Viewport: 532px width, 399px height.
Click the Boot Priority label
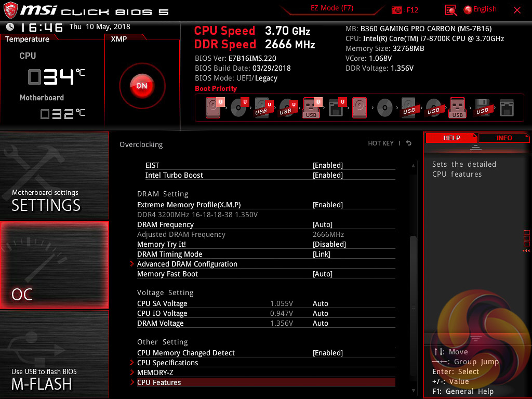pos(216,88)
